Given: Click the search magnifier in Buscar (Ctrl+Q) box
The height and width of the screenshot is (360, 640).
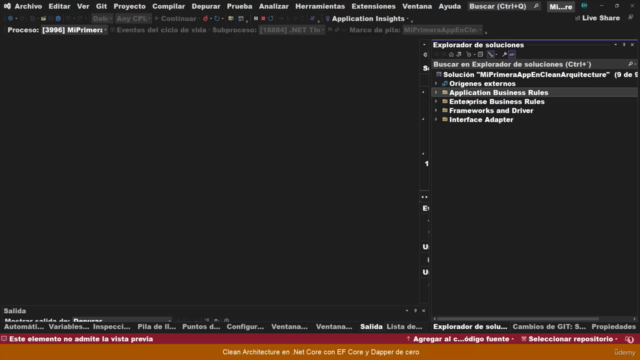Looking at the screenshot, I should click(x=536, y=6).
